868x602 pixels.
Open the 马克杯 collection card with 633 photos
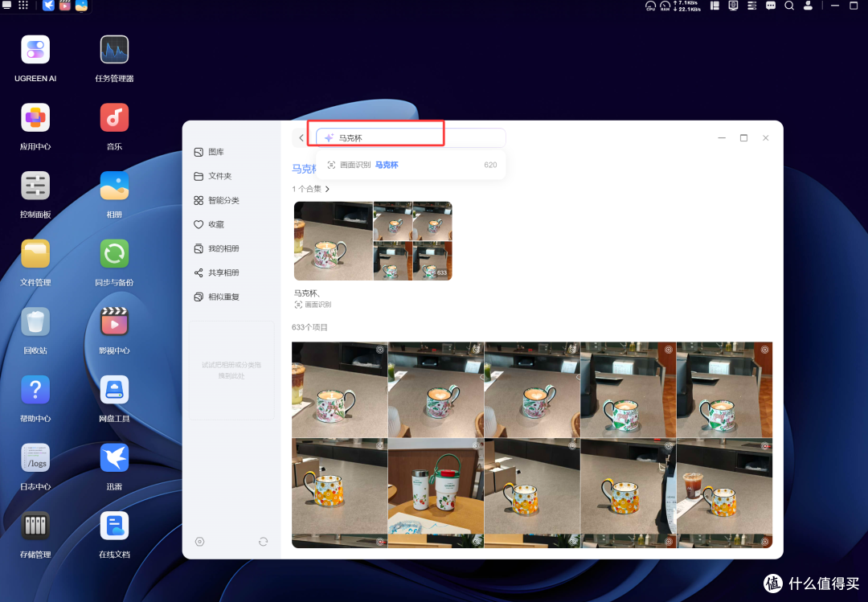point(373,241)
